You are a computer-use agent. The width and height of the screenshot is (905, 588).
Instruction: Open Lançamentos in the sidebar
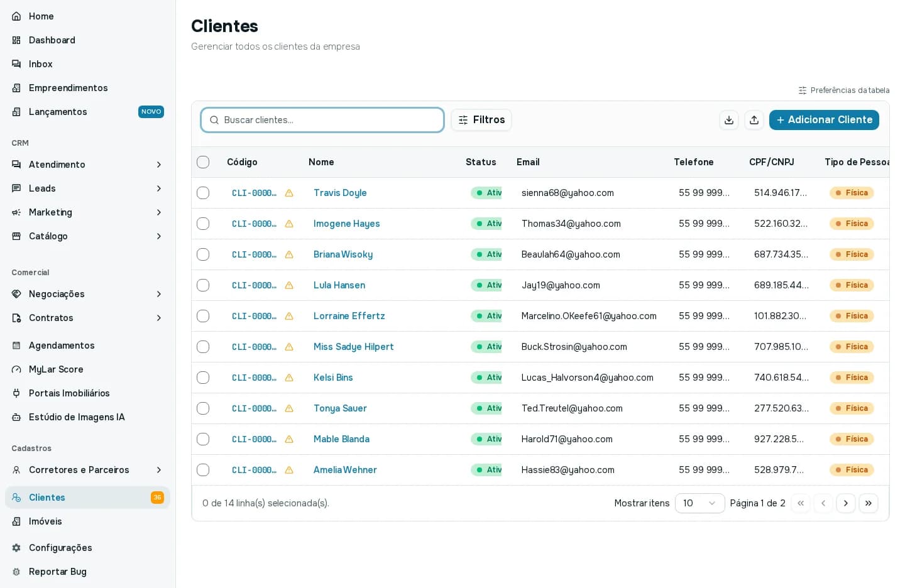(x=87, y=112)
